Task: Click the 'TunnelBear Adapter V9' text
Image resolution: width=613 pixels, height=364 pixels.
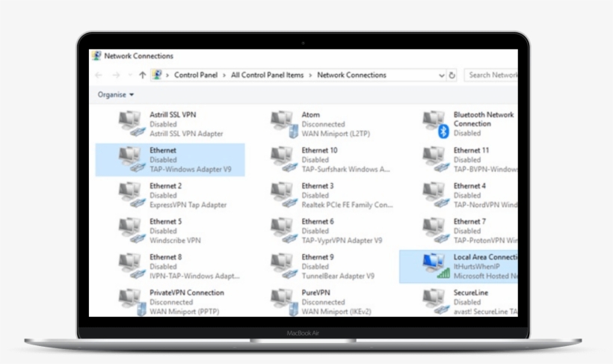Action: coord(338,276)
